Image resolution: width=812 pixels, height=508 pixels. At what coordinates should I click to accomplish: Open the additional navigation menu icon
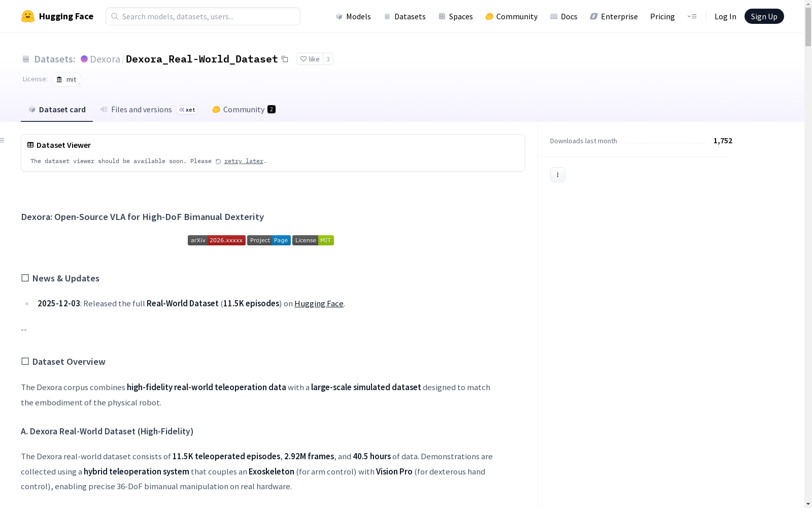pos(692,16)
